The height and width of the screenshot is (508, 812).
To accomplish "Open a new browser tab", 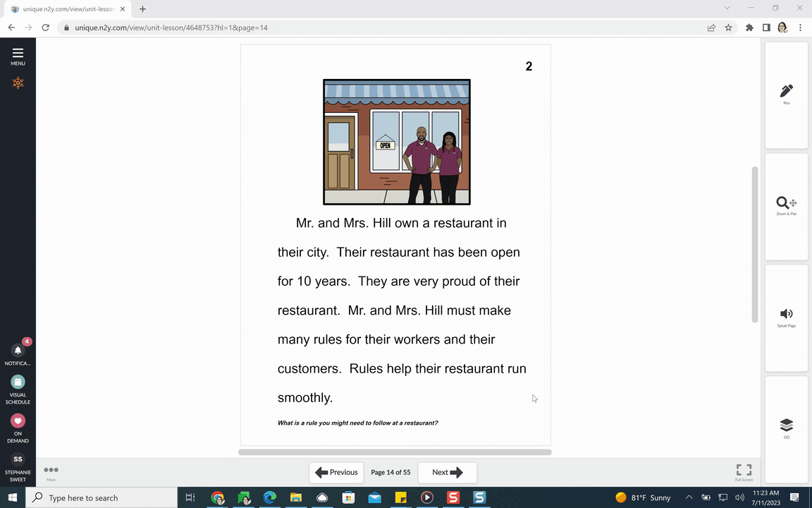I will 142,8.
